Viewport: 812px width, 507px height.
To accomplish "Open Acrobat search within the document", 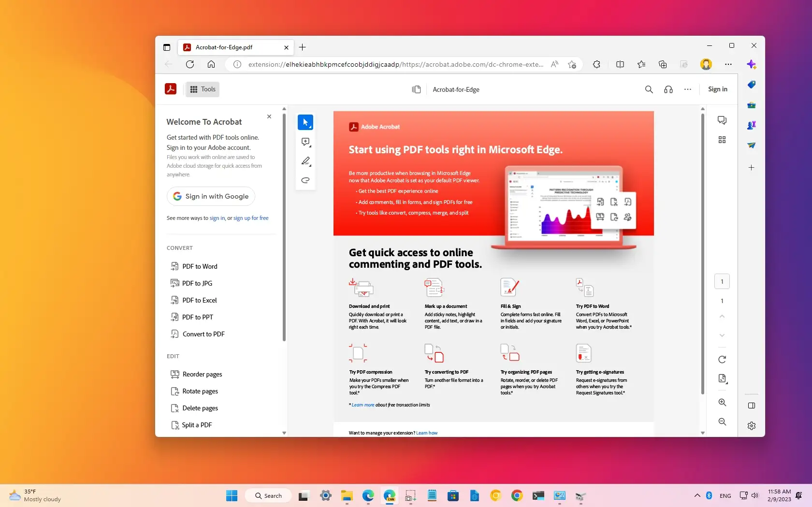I will (649, 89).
